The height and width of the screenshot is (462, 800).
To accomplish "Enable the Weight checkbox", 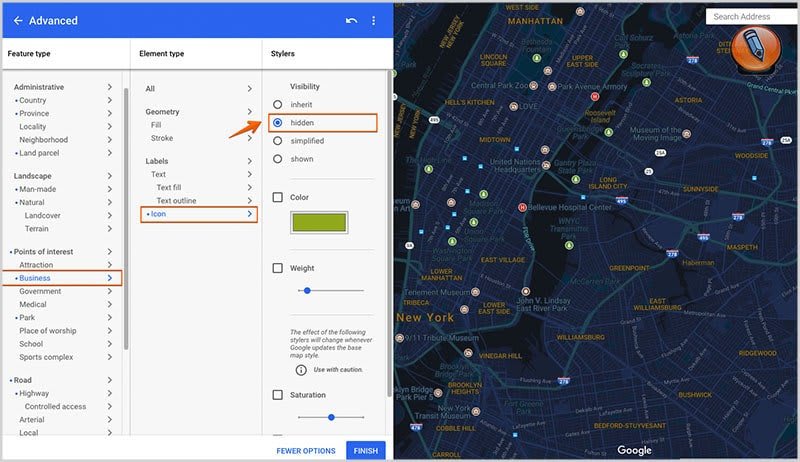I will [x=278, y=268].
